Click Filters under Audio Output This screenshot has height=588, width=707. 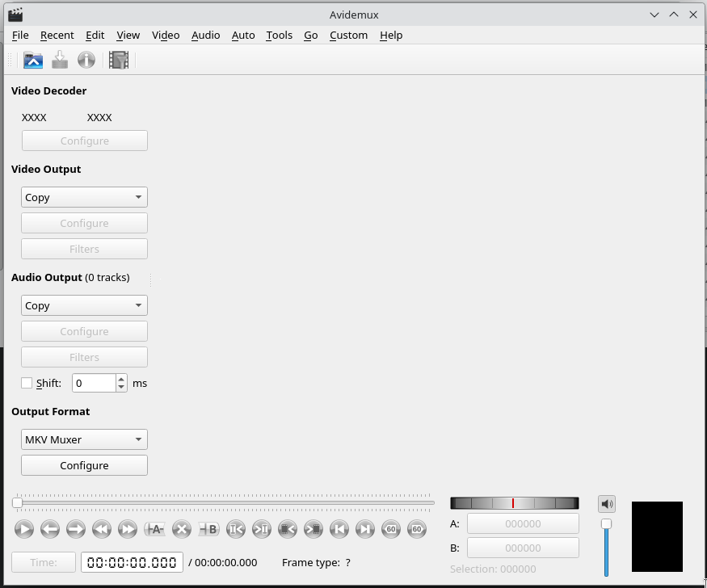pyautogui.click(x=84, y=357)
